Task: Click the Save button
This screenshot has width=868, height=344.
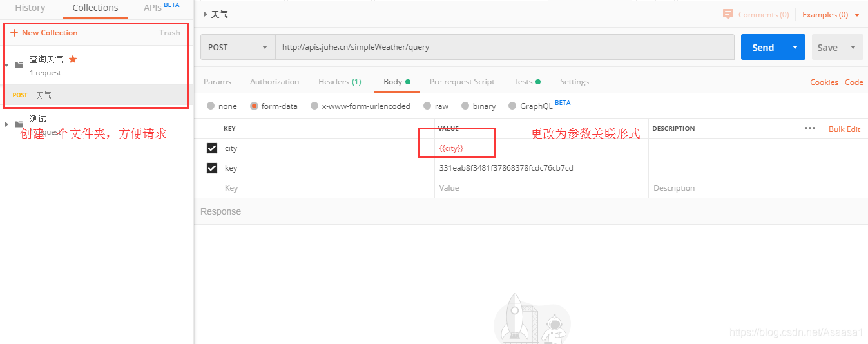Action: [827, 47]
